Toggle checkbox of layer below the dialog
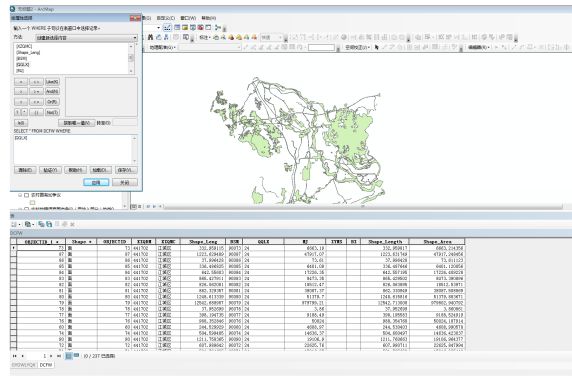The image size is (572, 389). click(26, 195)
